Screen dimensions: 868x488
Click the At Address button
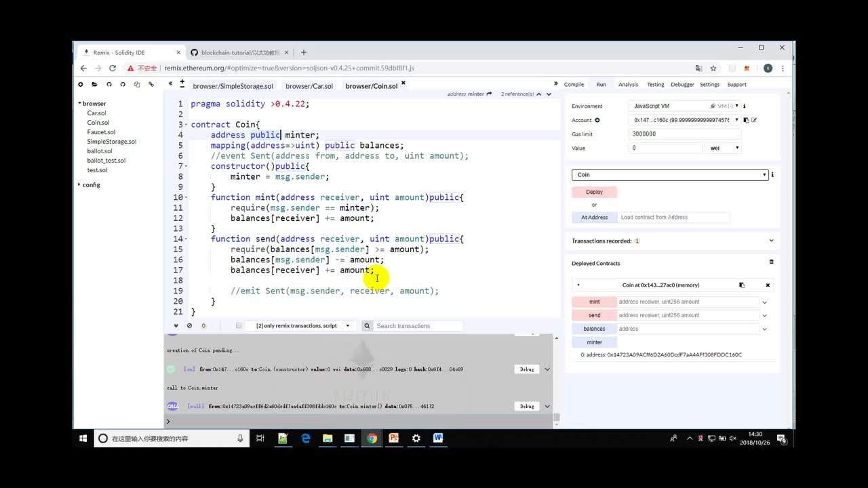click(x=594, y=218)
